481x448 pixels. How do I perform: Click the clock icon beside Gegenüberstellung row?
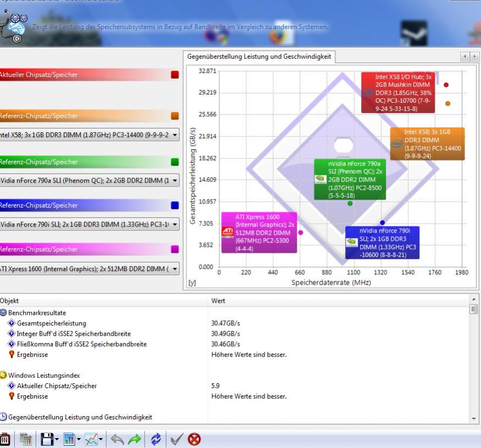(x=3, y=417)
